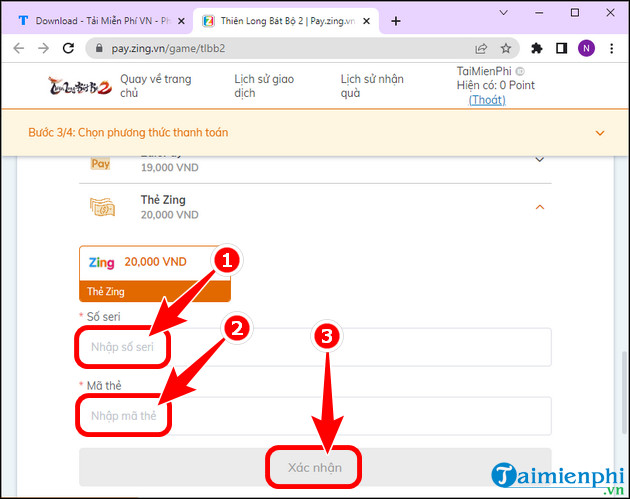Click the Thoát logout link
This screenshot has width=630, height=499.
(x=487, y=100)
